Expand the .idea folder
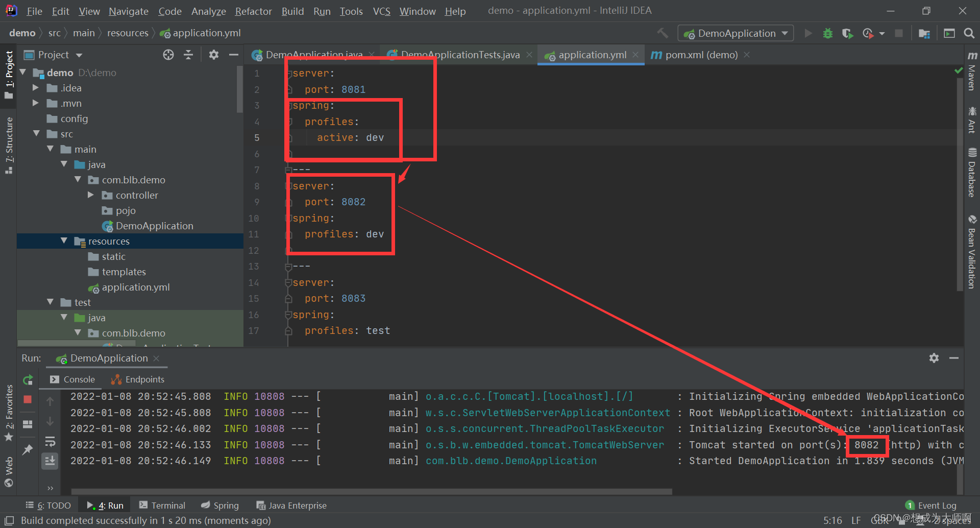This screenshot has height=528, width=980. [x=35, y=88]
